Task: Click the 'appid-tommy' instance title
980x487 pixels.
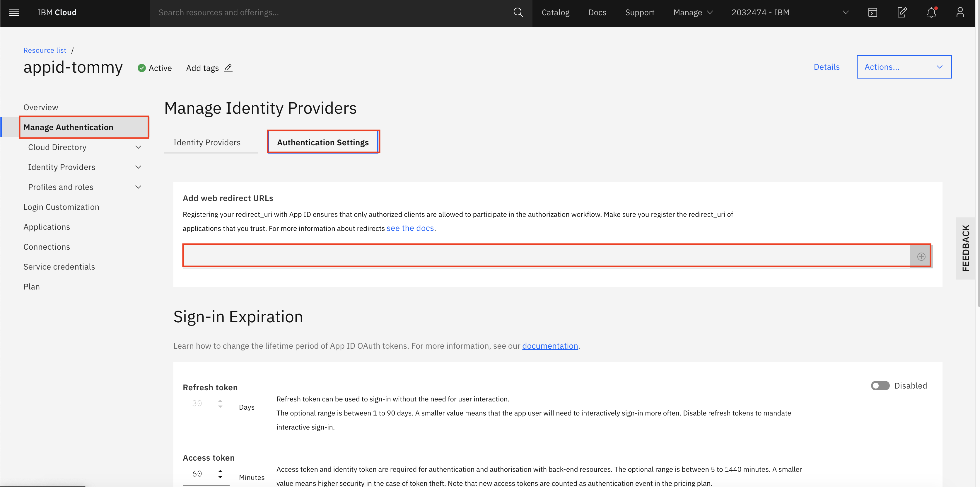Action: coord(73,67)
